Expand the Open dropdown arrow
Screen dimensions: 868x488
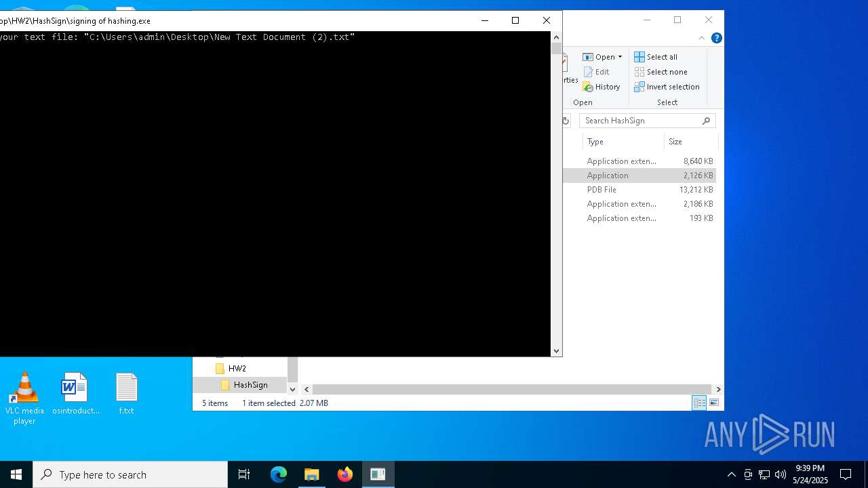pyautogui.click(x=620, y=57)
